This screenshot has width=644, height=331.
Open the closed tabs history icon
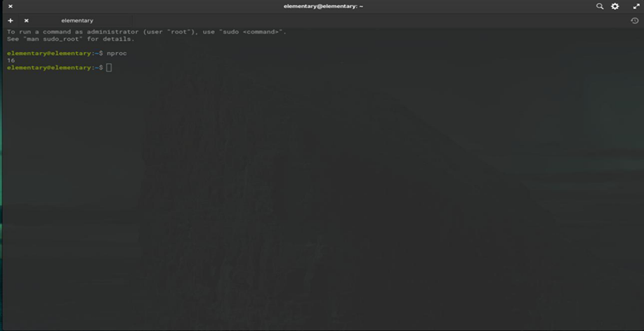pyautogui.click(x=635, y=20)
